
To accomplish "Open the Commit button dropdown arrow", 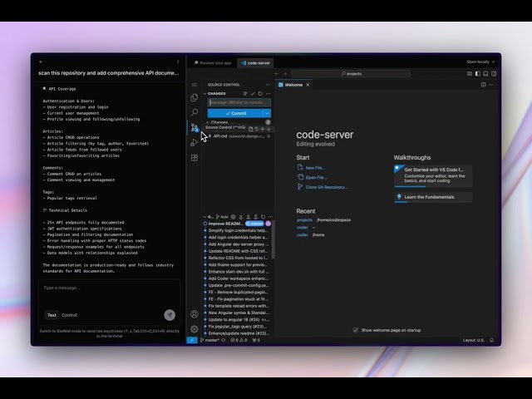I will tap(267, 113).
